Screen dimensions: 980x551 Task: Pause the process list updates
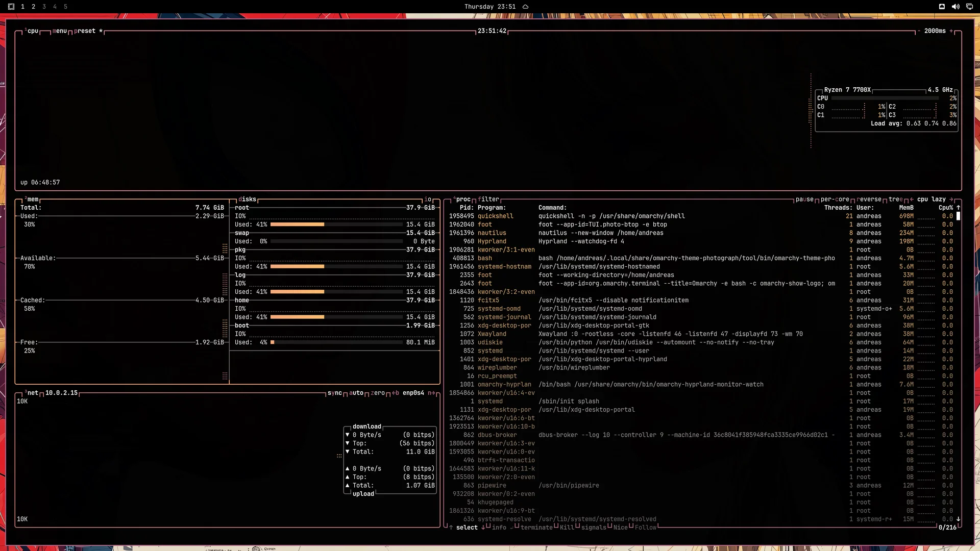[804, 199]
